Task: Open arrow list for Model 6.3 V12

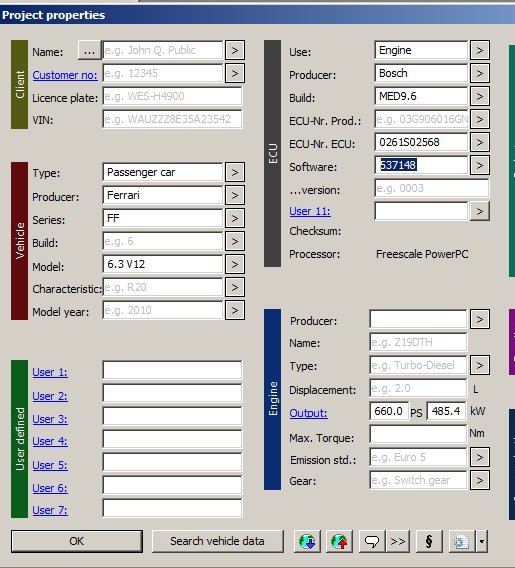Action: click(235, 264)
